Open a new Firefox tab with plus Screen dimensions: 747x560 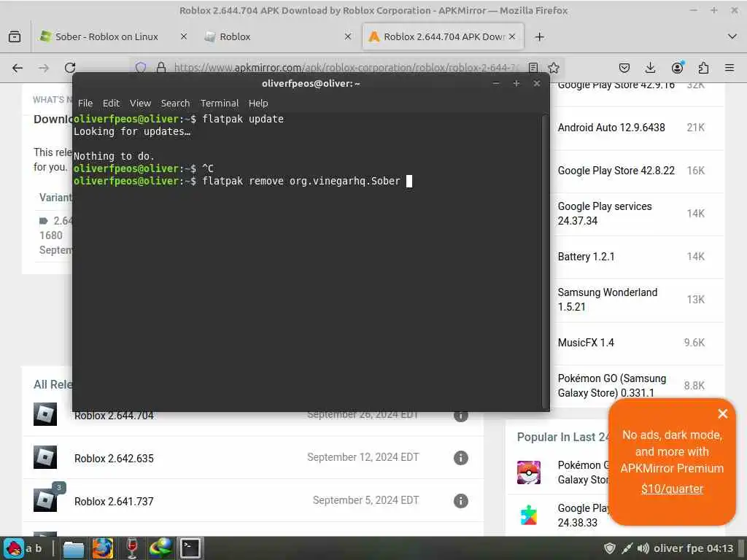[539, 36]
